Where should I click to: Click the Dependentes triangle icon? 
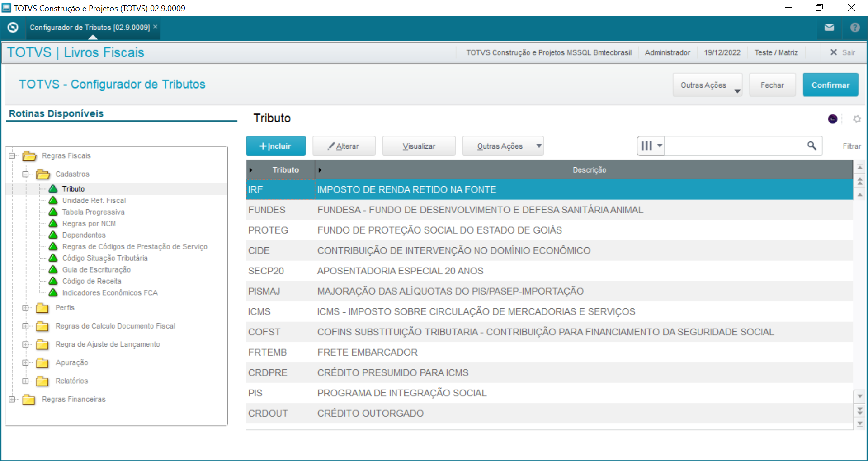pyautogui.click(x=53, y=235)
